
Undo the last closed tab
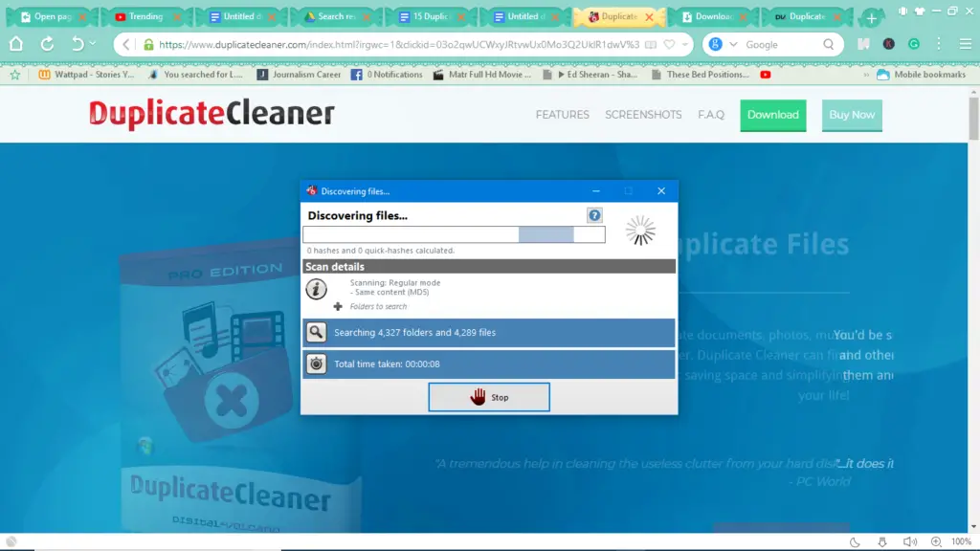(x=78, y=44)
